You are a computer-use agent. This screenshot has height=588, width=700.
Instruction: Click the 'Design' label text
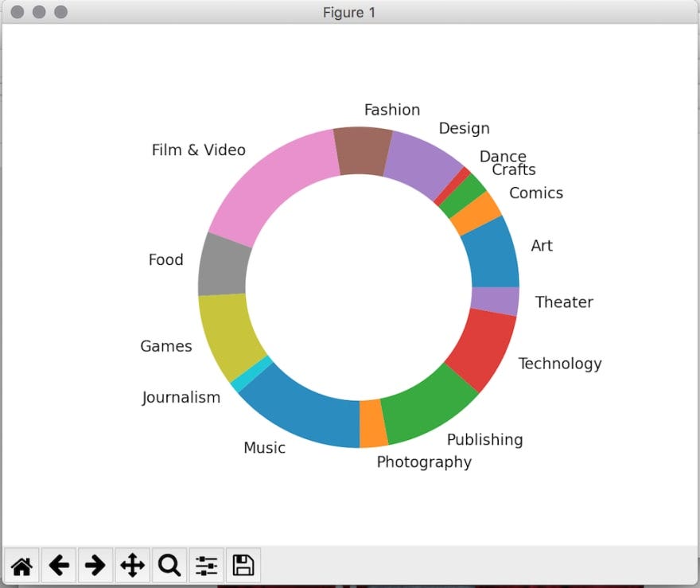click(465, 129)
